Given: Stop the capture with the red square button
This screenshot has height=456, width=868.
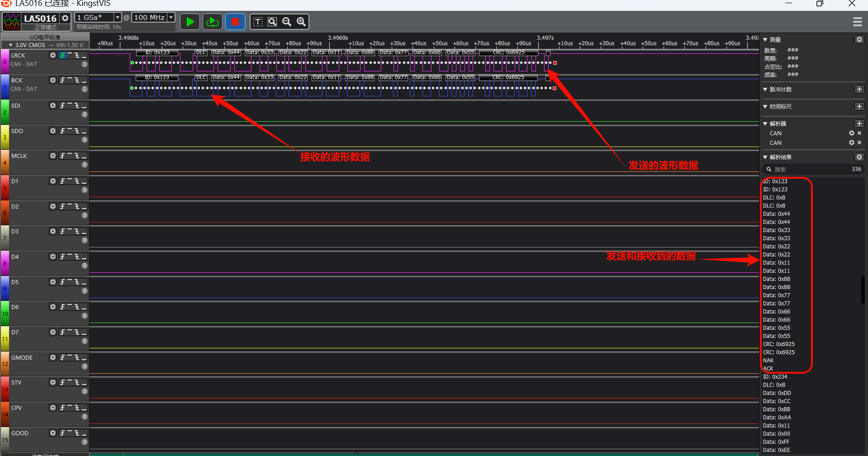Looking at the screenshot, I should tap(235, 22).
